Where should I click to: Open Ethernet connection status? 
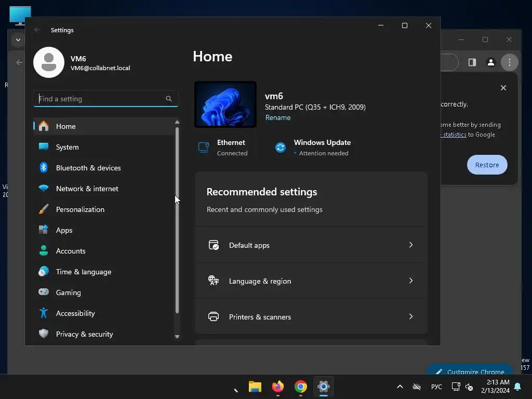click(223, 148)
